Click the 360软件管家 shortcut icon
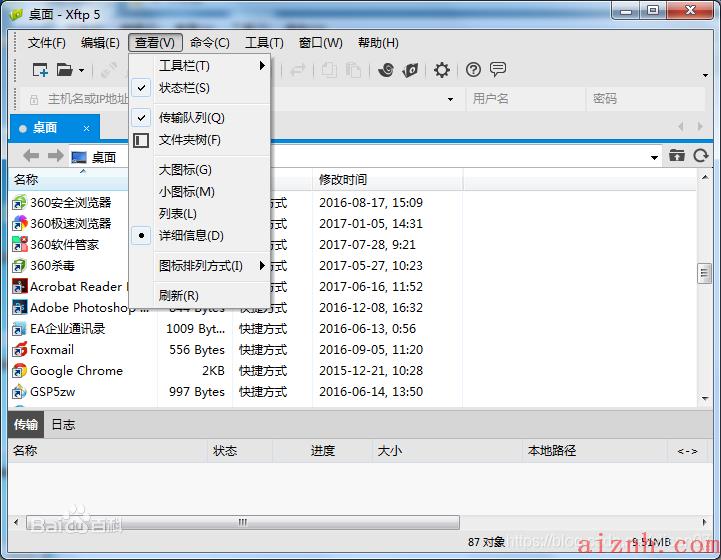 19,245
